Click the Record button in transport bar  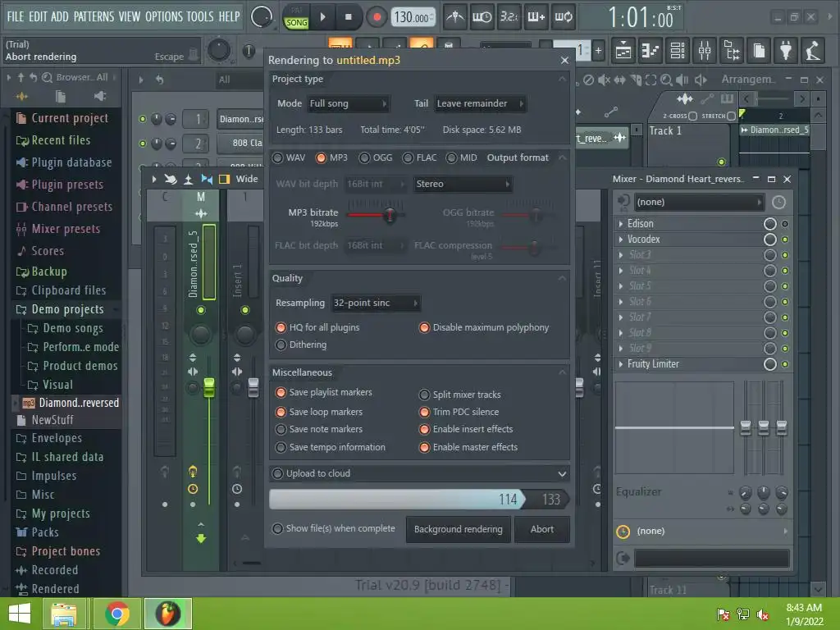pyautogui.click(x=377, y=17)
